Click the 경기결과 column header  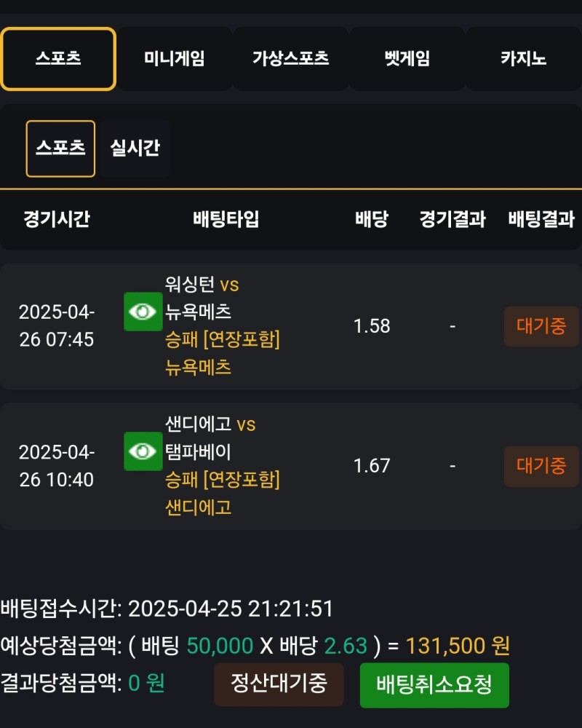click(x=453, y=219)
